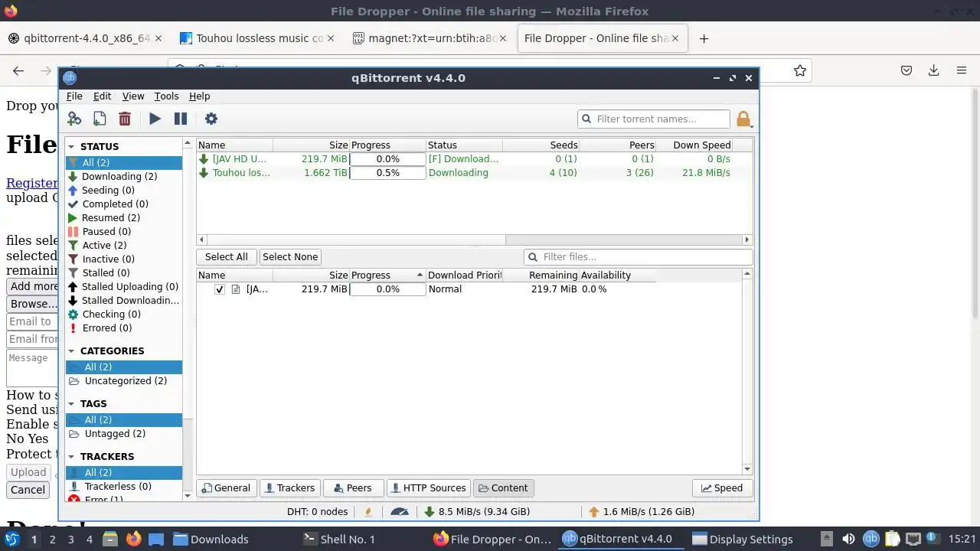Screen dimensions: 980x551
Task: Switch to the Peers tab
Action: (352, 488)
